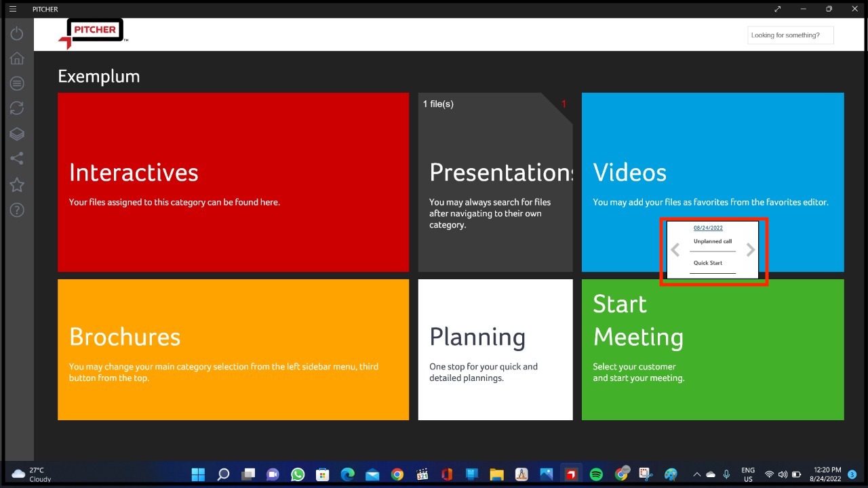
Task: Expand next planned call with right chevron
Action: pyautogui.click(x=751, y=249)
